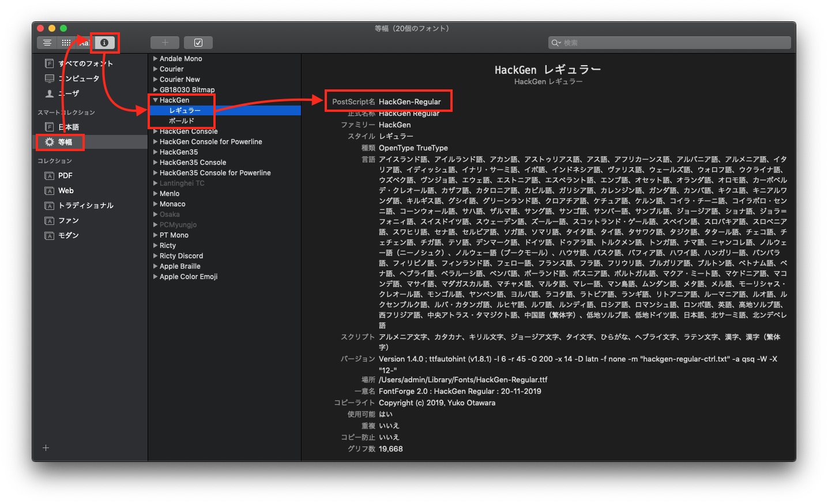The image size is (828, 504).
Task: Open the search magnifier options
Action: 556,43
